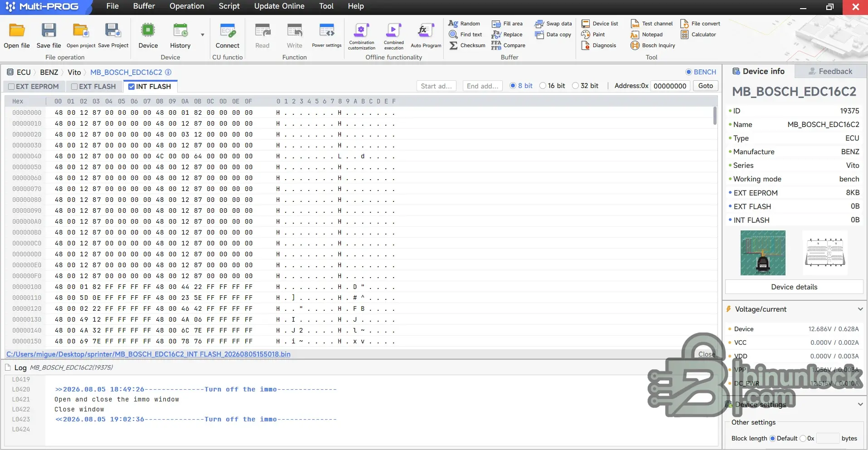The height and width of the screenshot is (450, 868).
Task: Open Bosch Inquiry tool
Action: (x=653, y=45)
